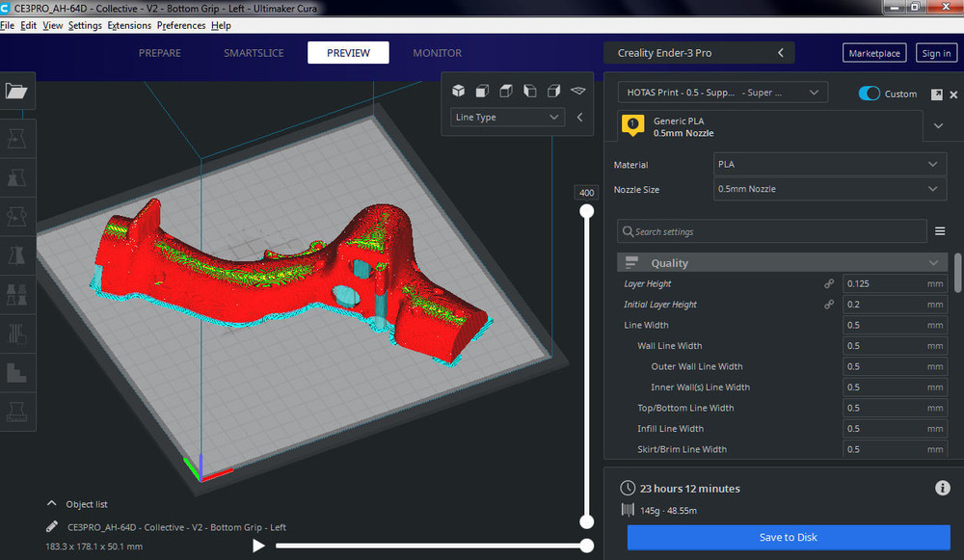964x560 pixels.
Task: Switch to the top view camera icon
Action: coord(506,91)
